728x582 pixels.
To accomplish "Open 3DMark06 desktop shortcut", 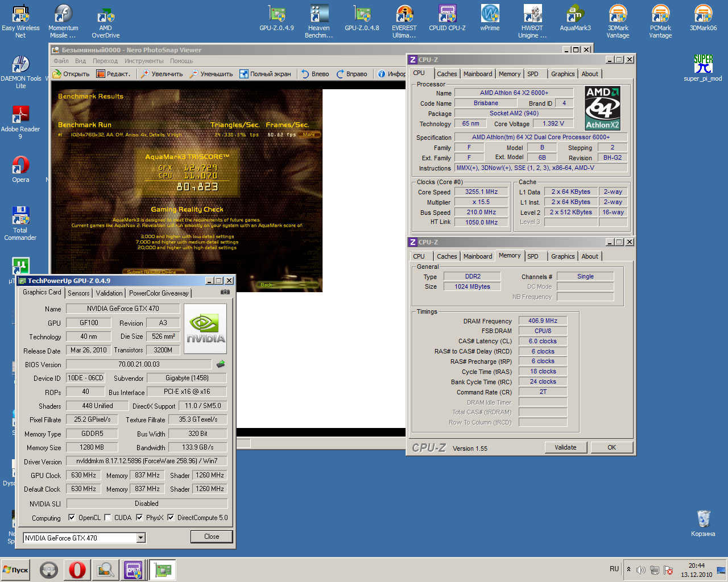I will click(x=703, y=18).
